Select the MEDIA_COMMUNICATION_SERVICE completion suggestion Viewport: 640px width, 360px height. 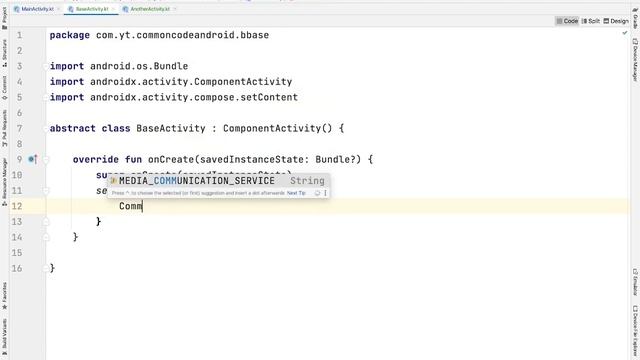click(219, 180)
